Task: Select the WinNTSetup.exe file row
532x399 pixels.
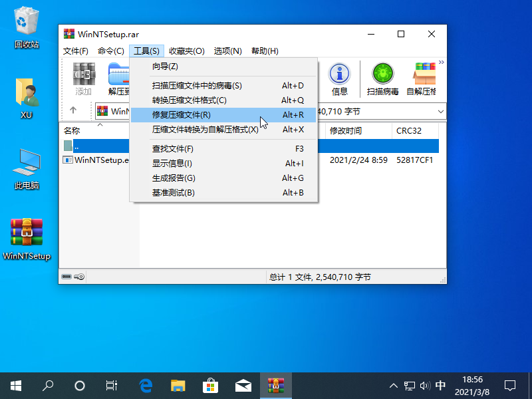Action: (100, 160)
